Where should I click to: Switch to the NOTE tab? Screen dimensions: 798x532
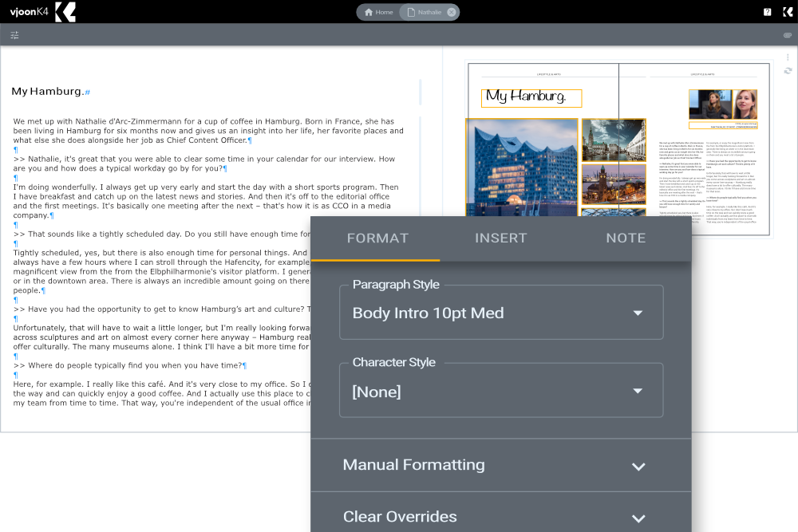tap(626, 238)
